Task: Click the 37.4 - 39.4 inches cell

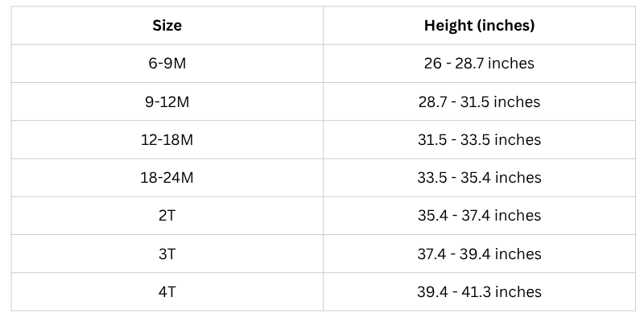Action: [x=479, y=254]
